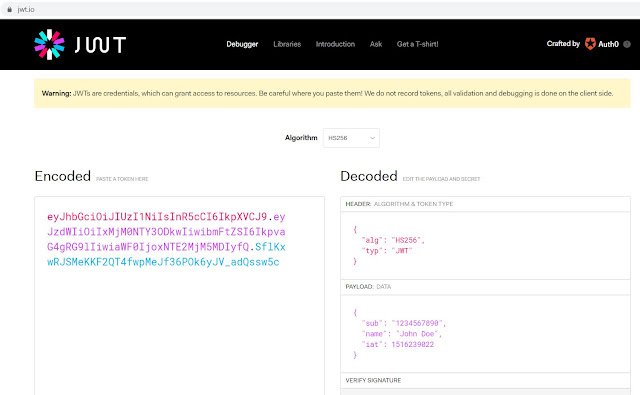Click the PAYLOAD: DATA section label
This screenshot has width=640, height=395.
368,286
